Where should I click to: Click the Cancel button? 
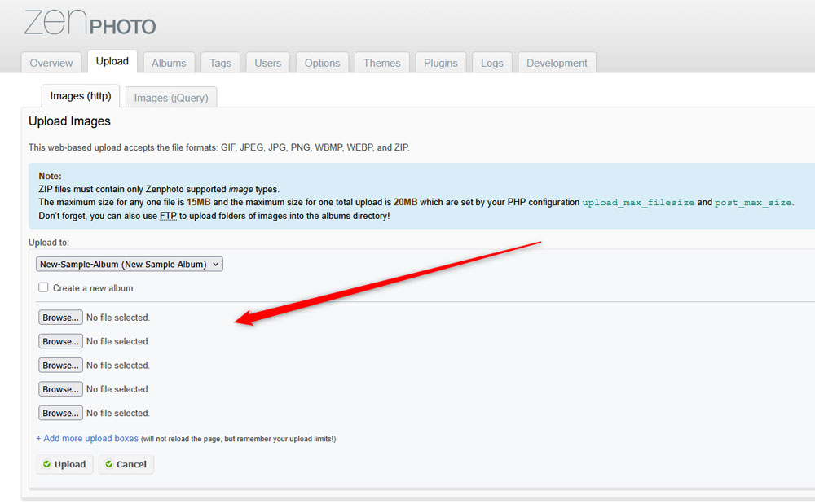(x=126, y=464)
